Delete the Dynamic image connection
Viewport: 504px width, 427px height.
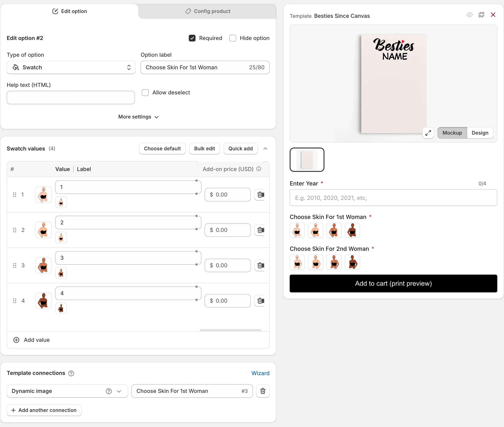click(263, 391)
